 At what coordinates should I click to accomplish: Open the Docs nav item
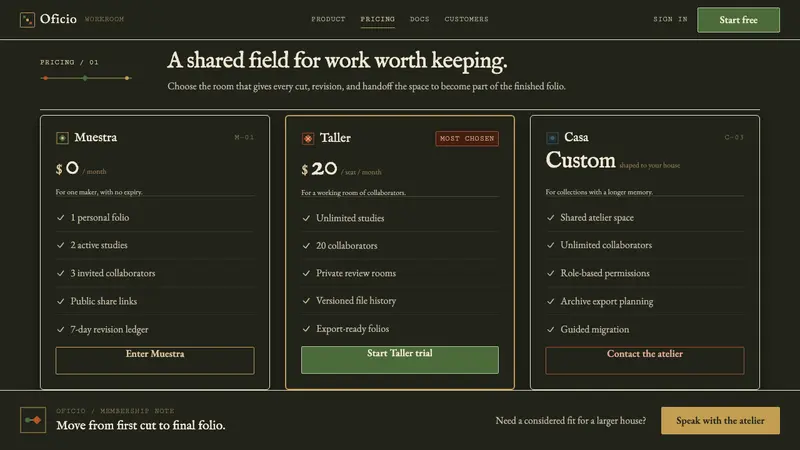coord(419,19)
